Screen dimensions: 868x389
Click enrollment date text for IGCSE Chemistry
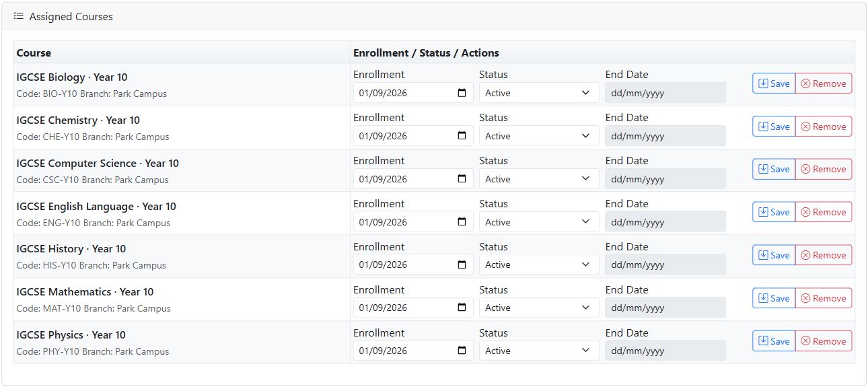pos(383,136)
